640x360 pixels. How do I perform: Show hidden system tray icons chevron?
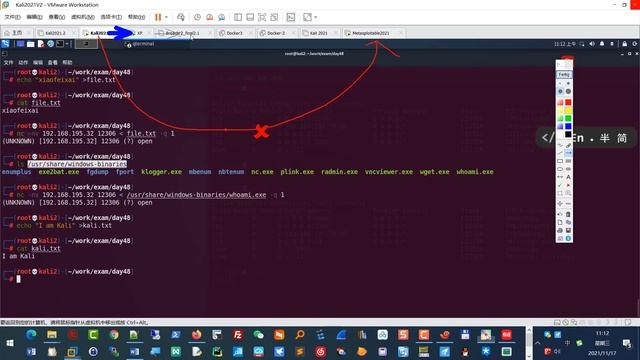click(538, 343)
